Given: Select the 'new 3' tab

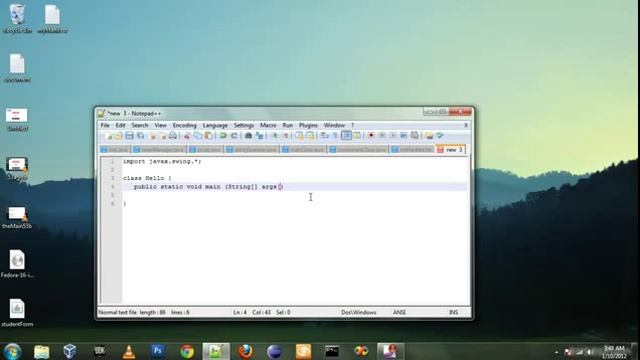Looking at the screenshot, I should click(x=451, y=150).
